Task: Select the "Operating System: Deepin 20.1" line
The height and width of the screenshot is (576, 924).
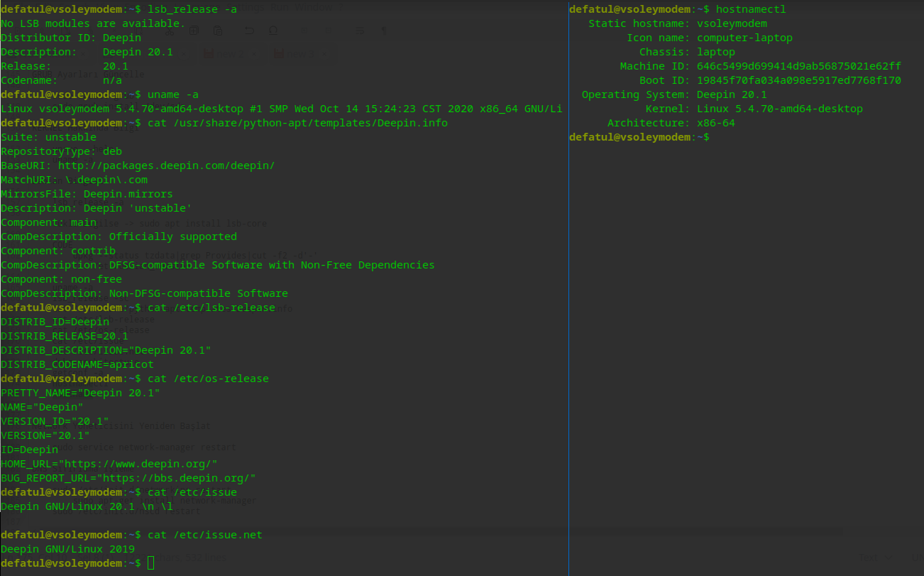Action: tap(674, 94)
